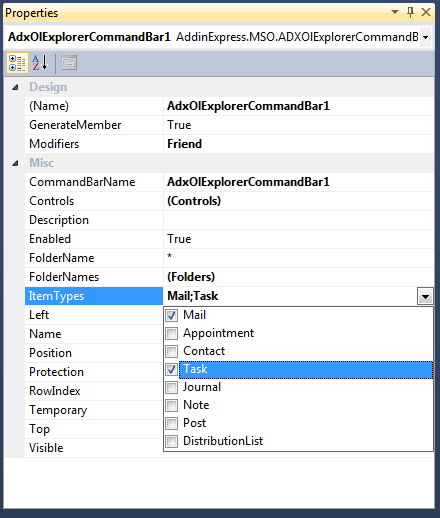The height and width of the screenshot is (518, 440).
Task: Select the CommandBarName property
Action: (94, 182)
